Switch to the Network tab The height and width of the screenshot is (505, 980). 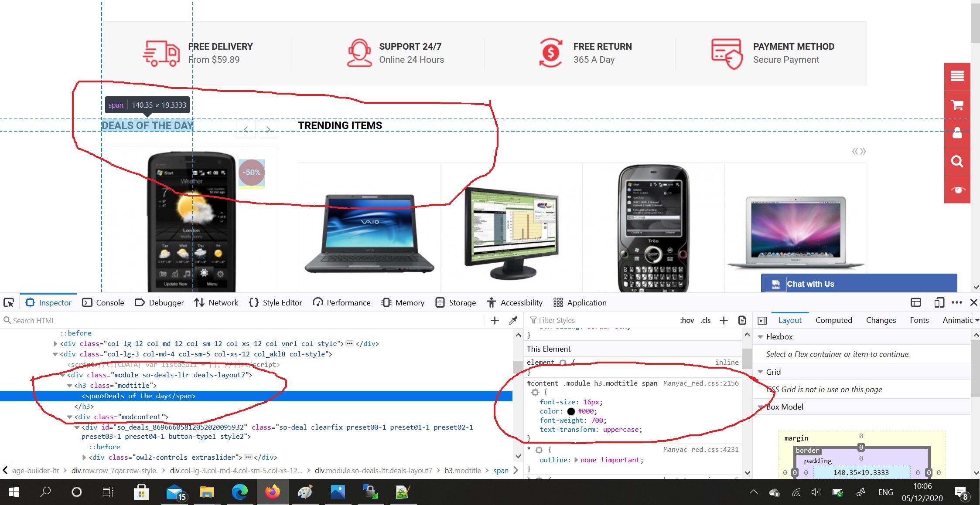[216, 302]
